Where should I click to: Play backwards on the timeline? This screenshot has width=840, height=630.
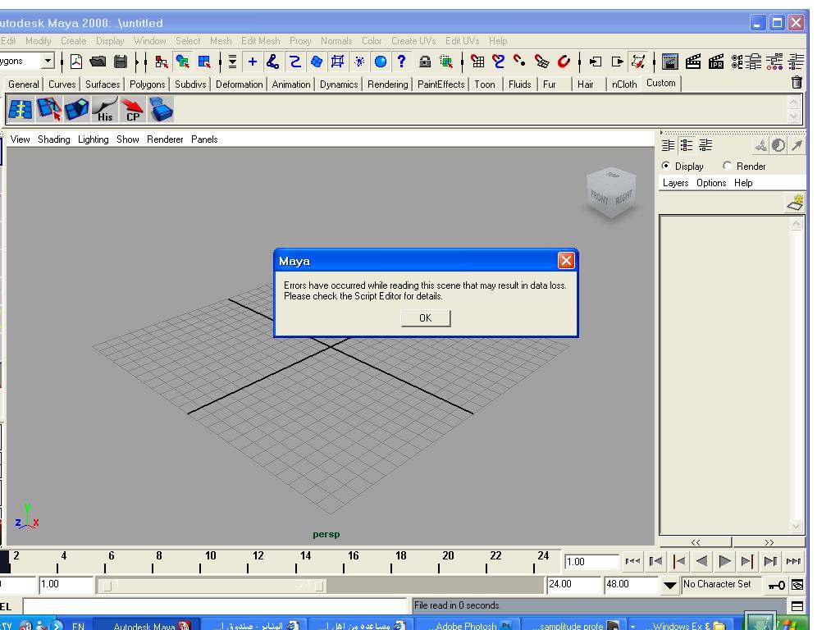click(x=702, y=561)
